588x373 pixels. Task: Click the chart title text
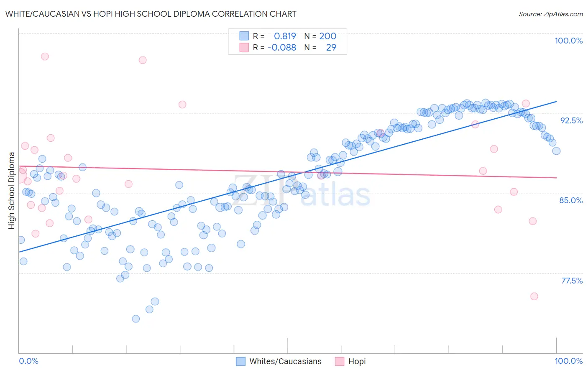[151, 14]
